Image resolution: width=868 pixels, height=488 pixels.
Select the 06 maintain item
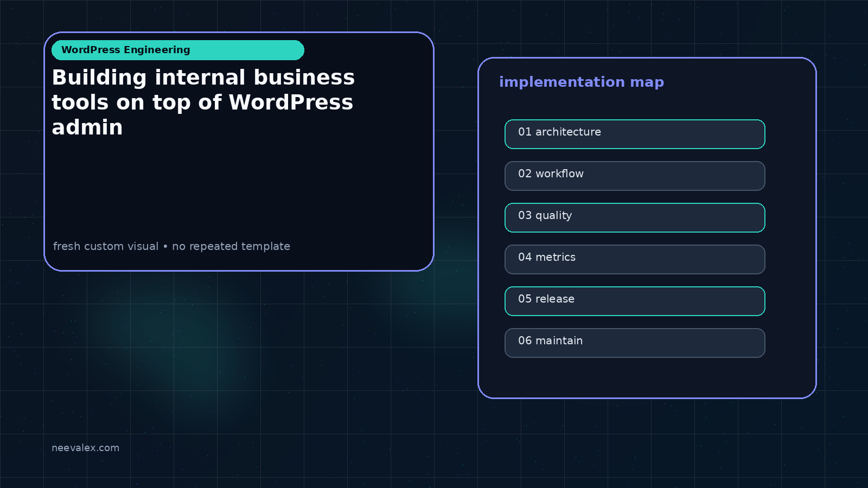tap(635, 343)
